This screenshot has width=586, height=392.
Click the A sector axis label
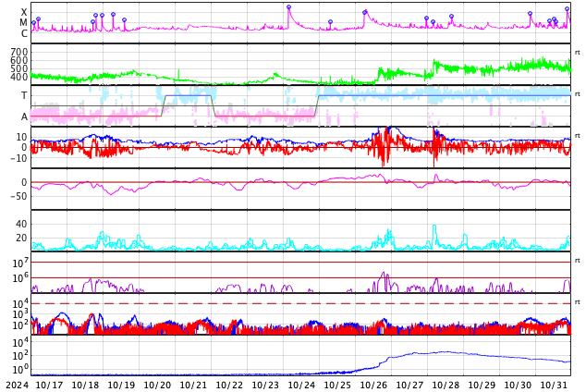tap(24, 117)
